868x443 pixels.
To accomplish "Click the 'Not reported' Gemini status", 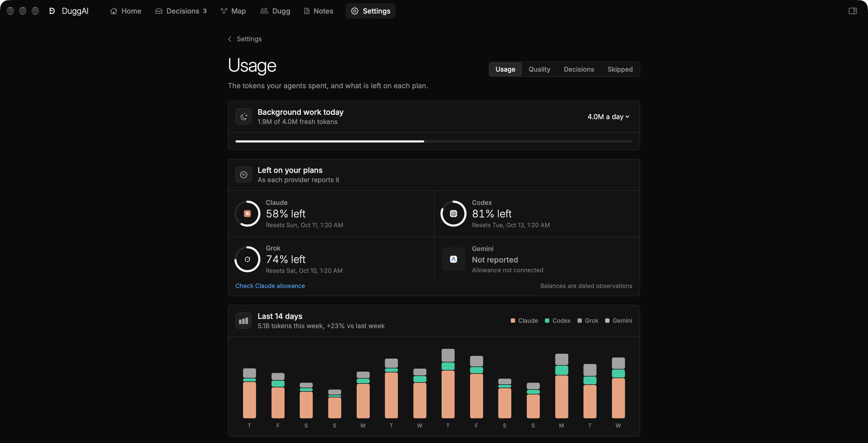I will pyautogui.click(x=495, y=260).
